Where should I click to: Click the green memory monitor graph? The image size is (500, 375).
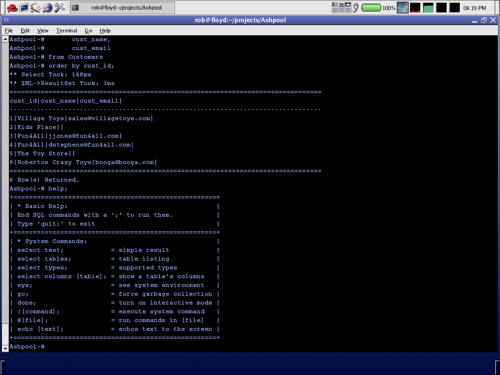428,7
